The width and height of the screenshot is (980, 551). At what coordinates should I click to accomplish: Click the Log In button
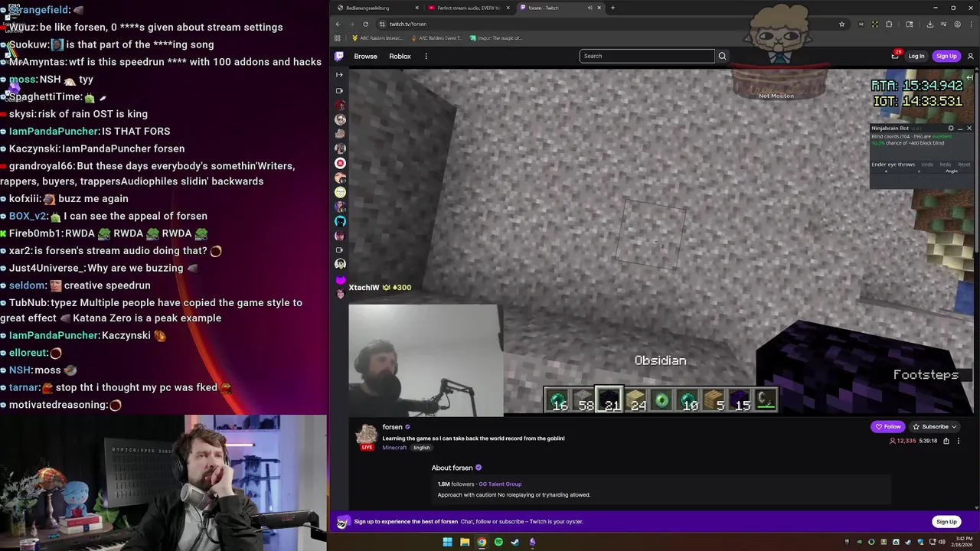tap(916, 56)
